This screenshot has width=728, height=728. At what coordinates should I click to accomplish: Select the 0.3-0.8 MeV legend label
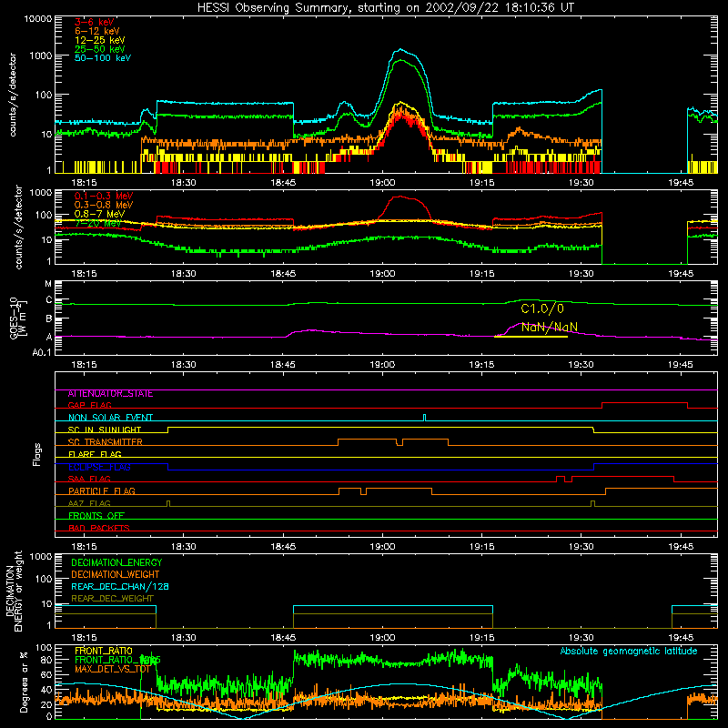(x=104, y=205)
